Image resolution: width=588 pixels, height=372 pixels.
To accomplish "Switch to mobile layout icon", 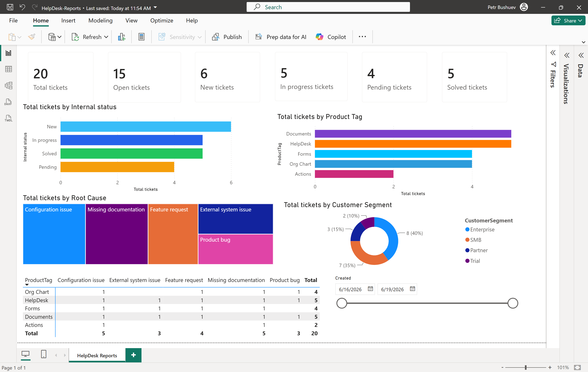I will [x=43, y=354].
